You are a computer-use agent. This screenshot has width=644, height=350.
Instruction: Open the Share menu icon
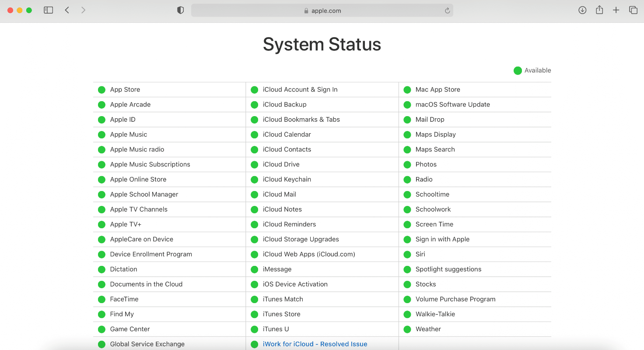point(599,10)
